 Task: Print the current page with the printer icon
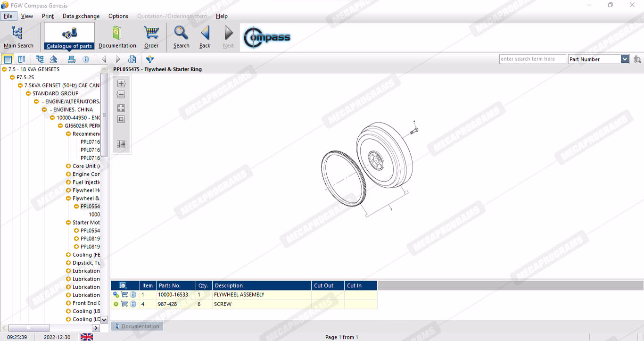(x=72, y=59)
